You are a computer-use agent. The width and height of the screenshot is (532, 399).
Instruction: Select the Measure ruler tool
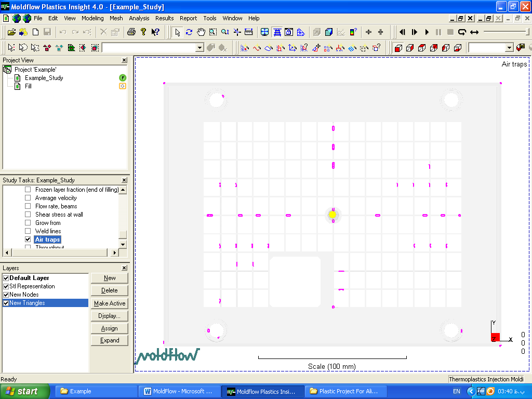tap(248, 32)
